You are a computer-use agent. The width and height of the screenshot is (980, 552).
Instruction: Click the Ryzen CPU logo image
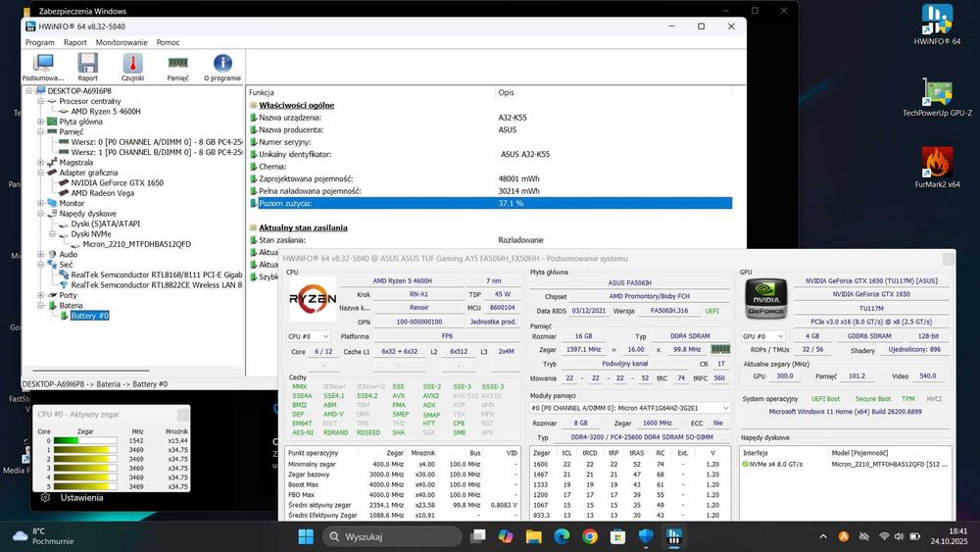tap(313, 299)
